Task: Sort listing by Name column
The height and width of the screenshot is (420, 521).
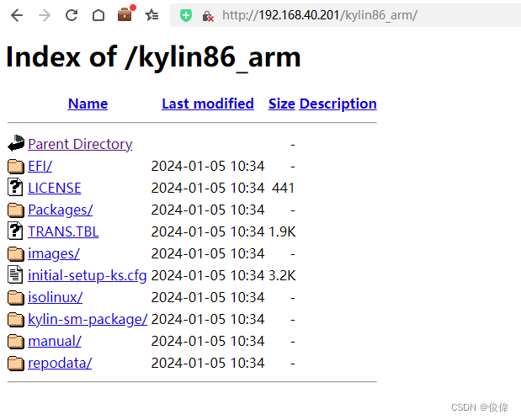Action: (88, 104)
